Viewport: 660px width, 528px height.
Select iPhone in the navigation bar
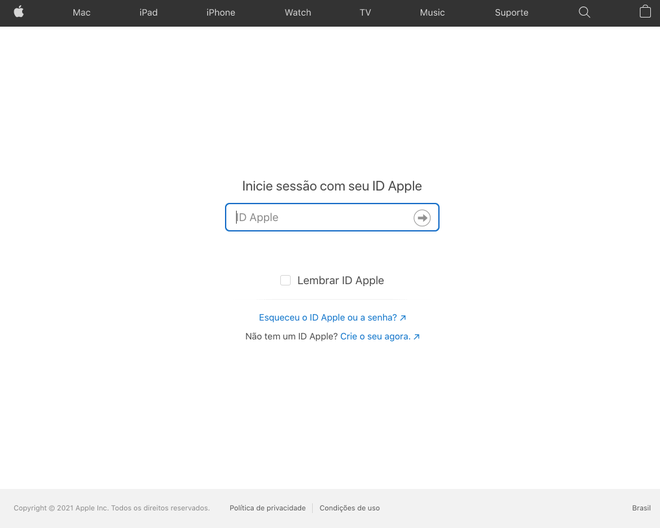click(221, 13)
